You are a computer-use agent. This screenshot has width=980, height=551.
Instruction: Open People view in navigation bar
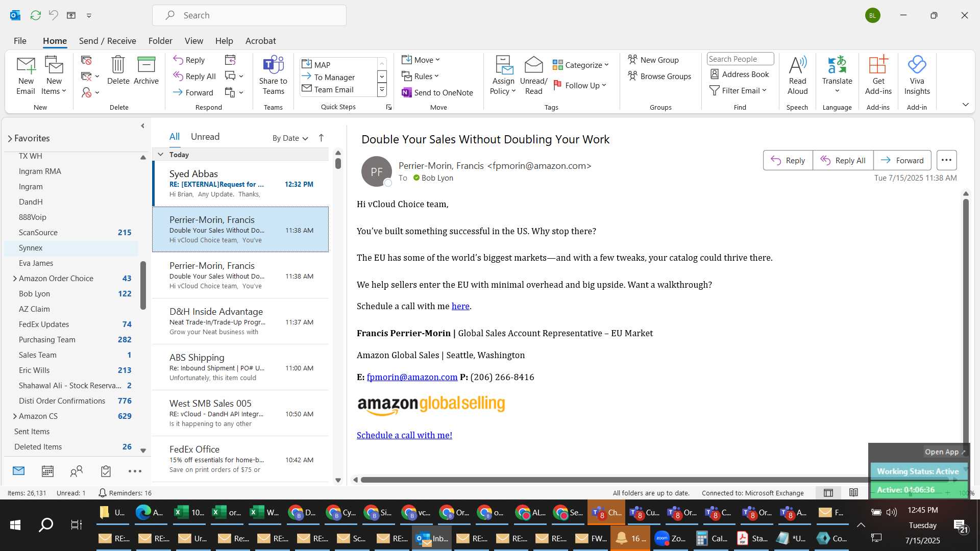tap(77, 471)
